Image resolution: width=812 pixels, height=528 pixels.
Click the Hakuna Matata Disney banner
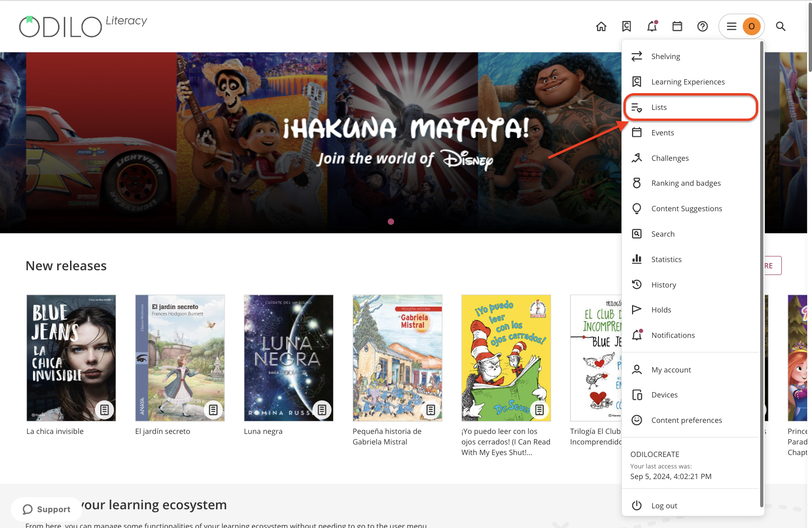pos(310,143)
